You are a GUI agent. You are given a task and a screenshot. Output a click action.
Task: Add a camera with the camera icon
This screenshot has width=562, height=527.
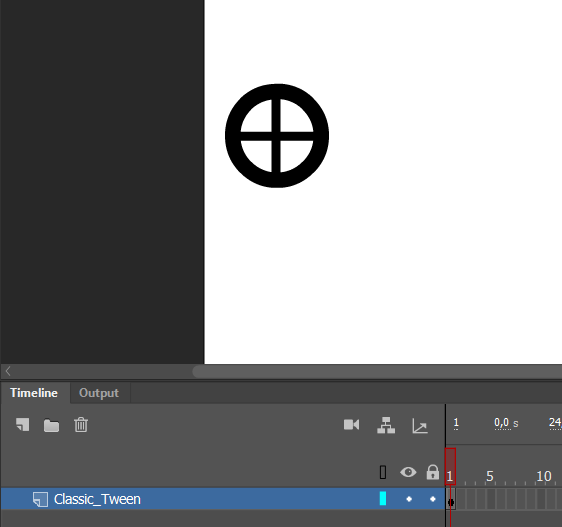(x=351, y=425)
